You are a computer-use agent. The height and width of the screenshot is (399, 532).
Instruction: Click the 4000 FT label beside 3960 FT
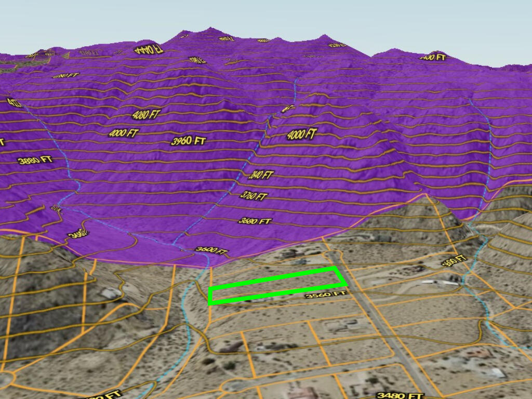(x=124, y=133)
